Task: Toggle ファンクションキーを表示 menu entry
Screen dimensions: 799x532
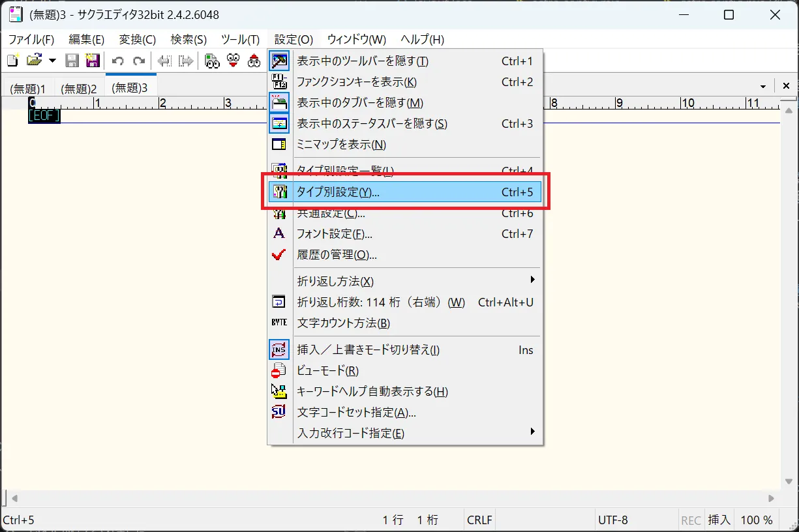Action: (405, 82)
